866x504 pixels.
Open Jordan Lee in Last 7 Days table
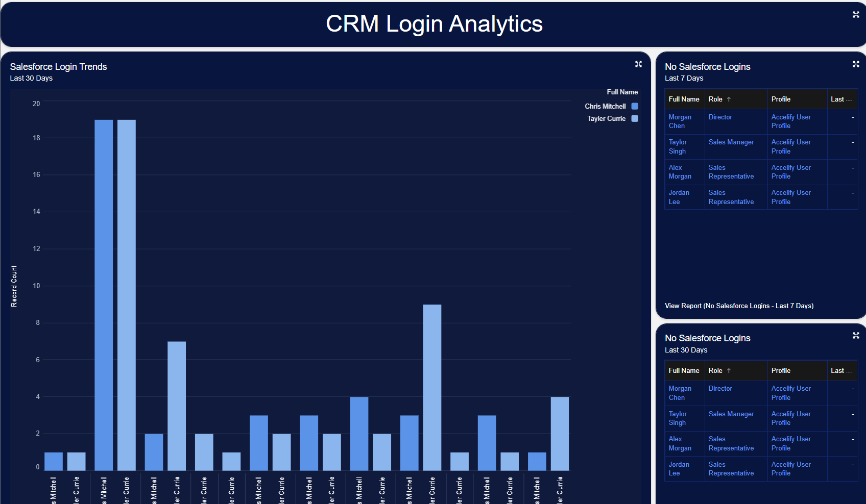(679, 197)
